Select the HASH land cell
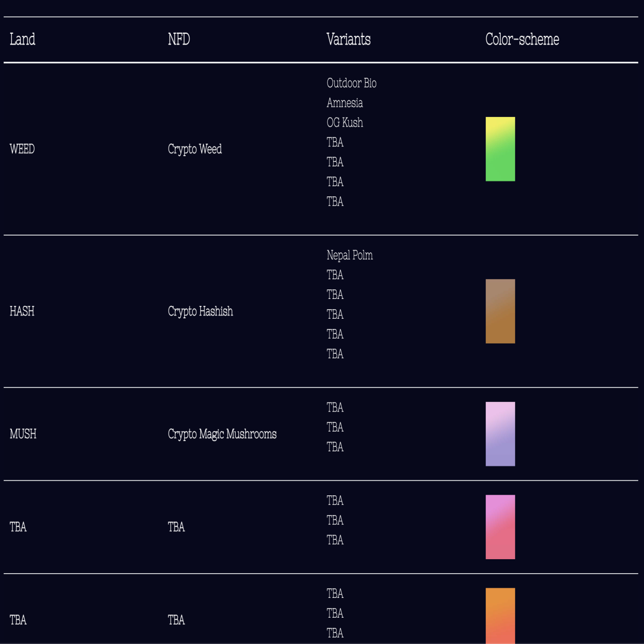Image resolution: width=644 pixels, height=644 pixels. pos(22,311)
